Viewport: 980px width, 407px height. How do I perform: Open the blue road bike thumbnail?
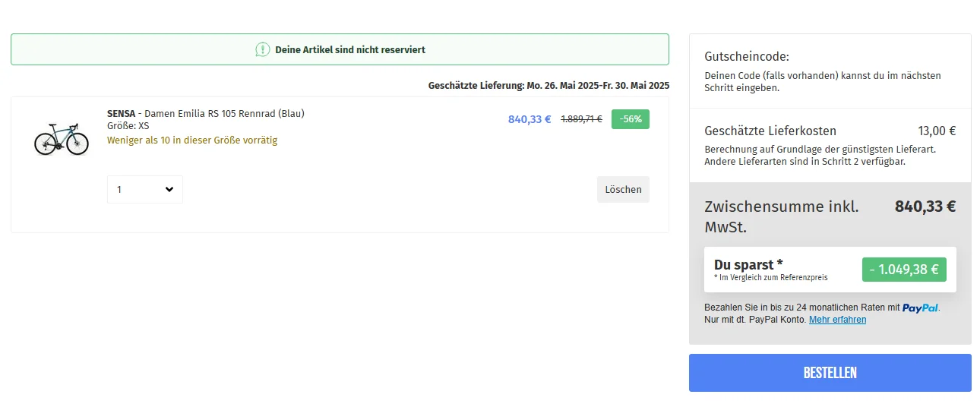tap(62, 140)
